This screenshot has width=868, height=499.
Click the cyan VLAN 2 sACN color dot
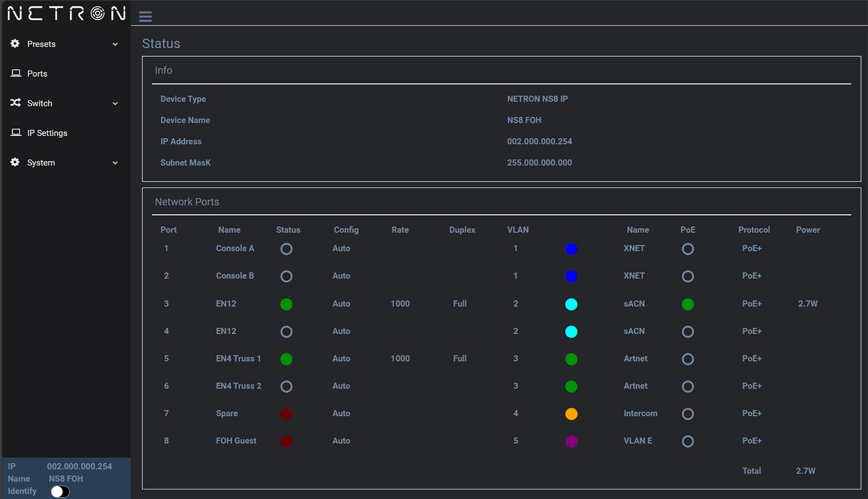pyautogui.click(x=570, y=303)
